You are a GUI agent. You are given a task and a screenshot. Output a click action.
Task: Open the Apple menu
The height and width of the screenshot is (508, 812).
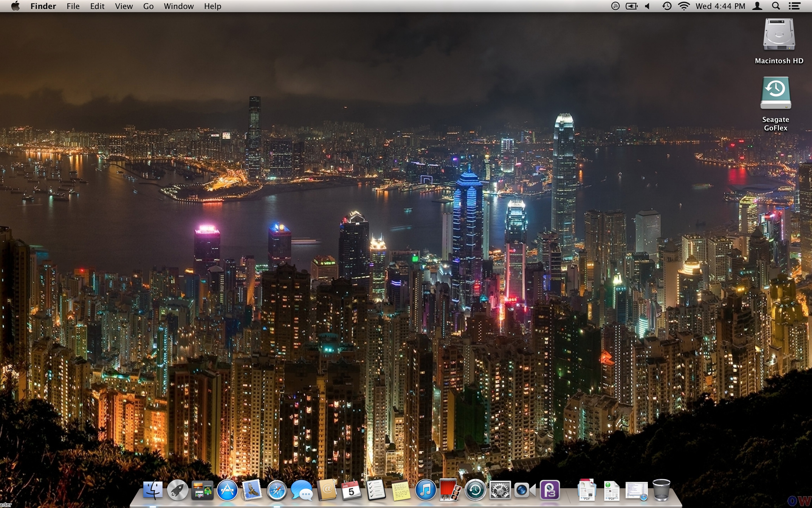point(16,6)
